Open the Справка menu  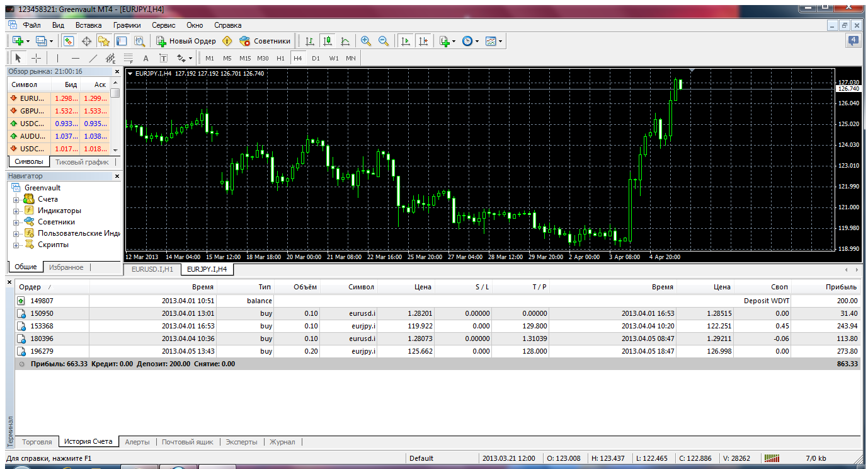pos(227,25)
